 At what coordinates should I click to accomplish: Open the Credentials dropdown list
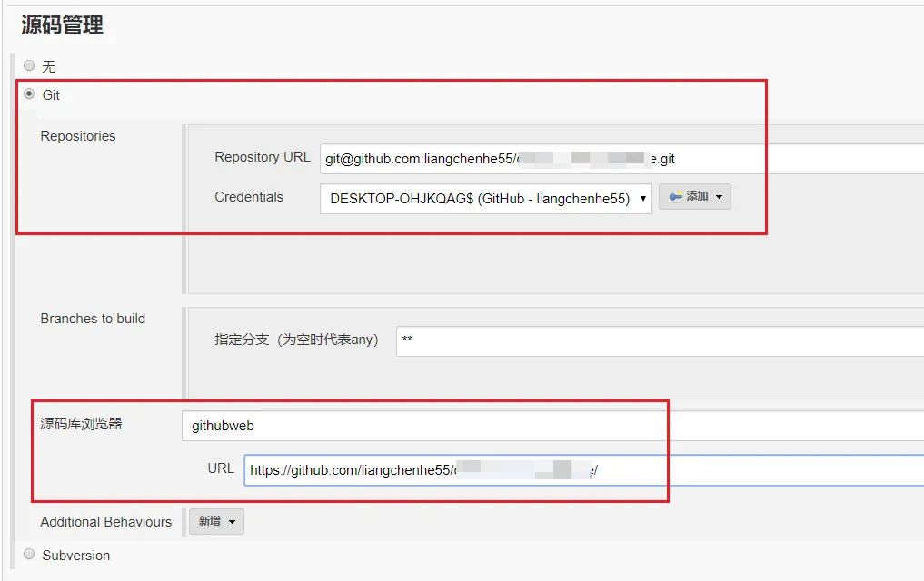485,199
